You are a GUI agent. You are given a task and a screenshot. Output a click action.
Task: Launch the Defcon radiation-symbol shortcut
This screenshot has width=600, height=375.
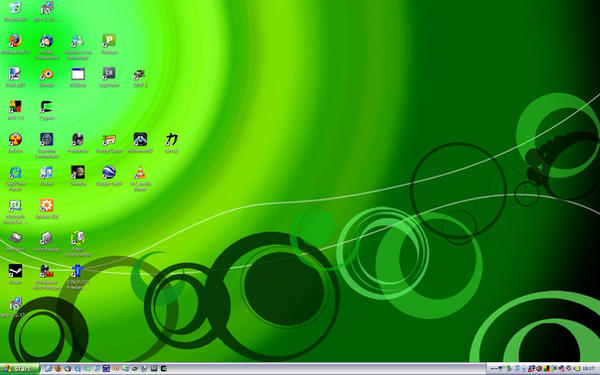[x=15, y=140]
